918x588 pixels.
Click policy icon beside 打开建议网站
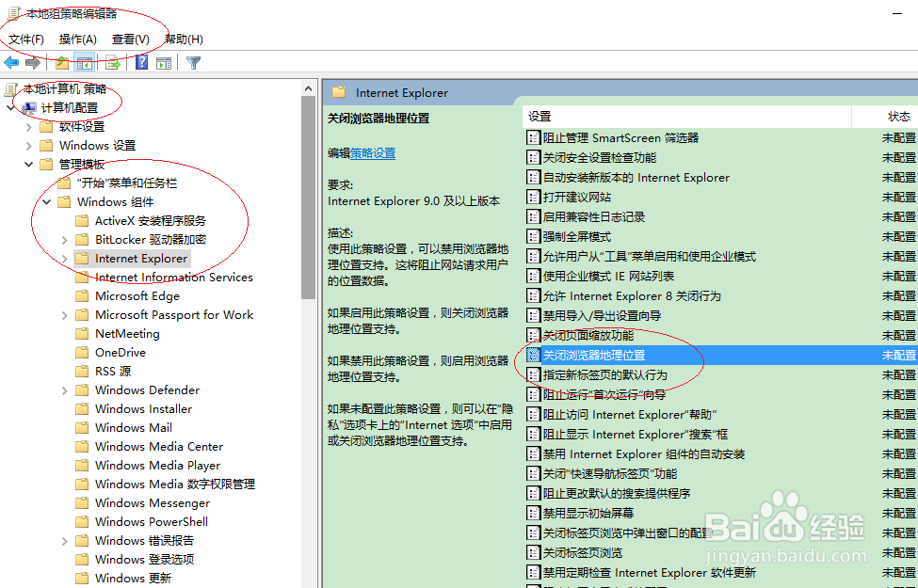click(x=533, y=198)
